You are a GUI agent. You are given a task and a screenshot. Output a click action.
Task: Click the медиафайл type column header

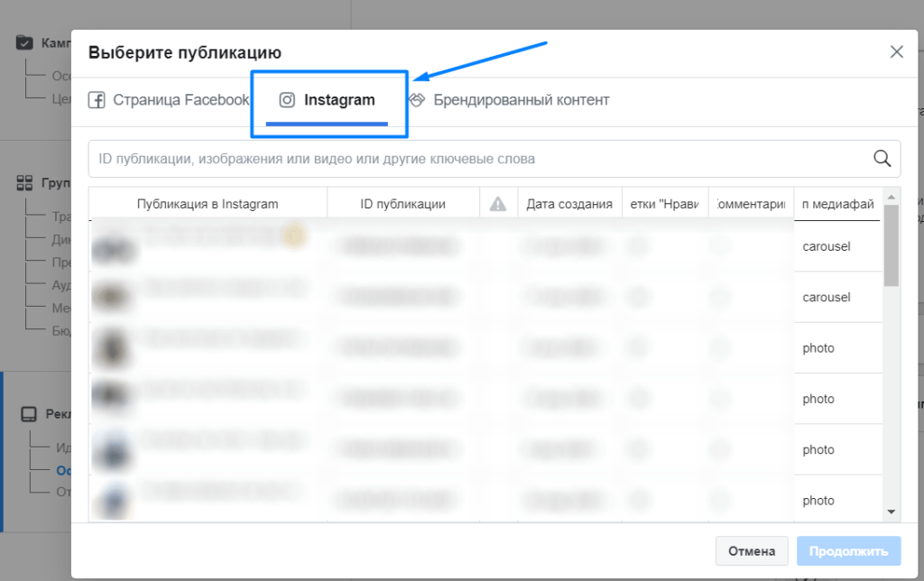pos(837,204)
